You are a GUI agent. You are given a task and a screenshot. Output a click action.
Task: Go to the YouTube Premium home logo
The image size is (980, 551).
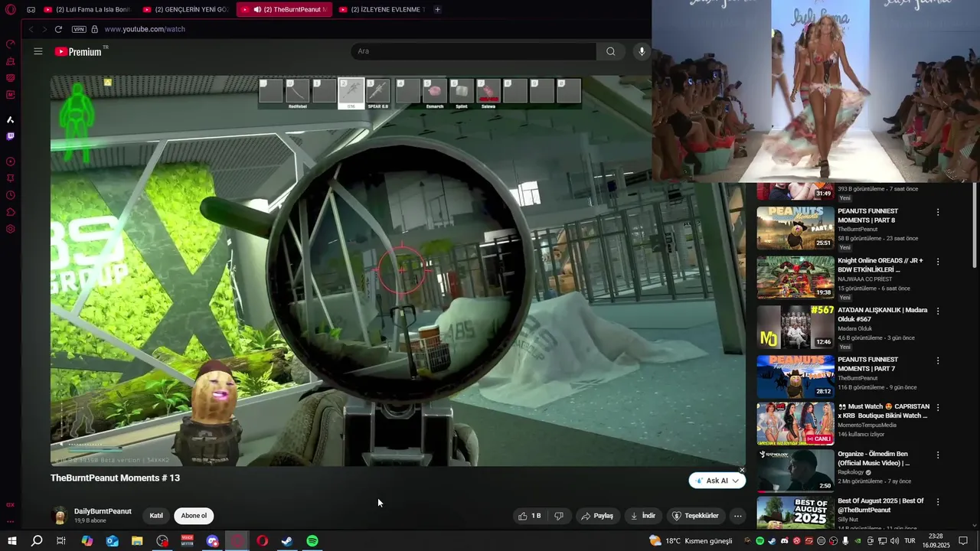click(78, 51)
